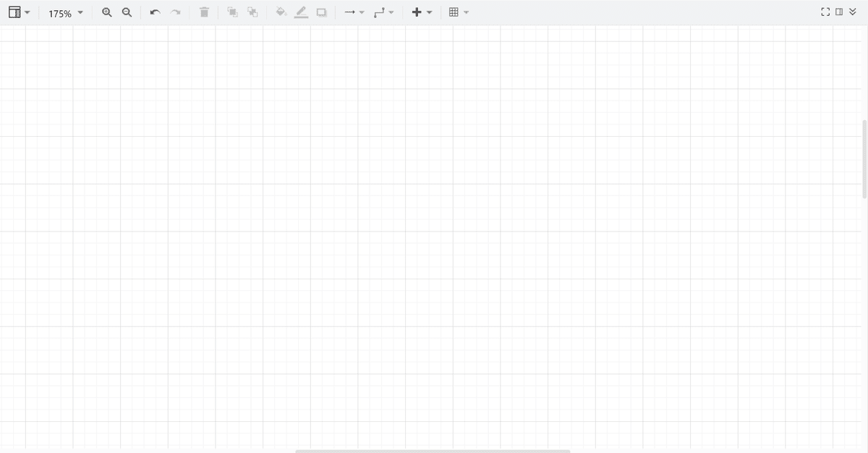Undo the last action

(x=155, y=12)
